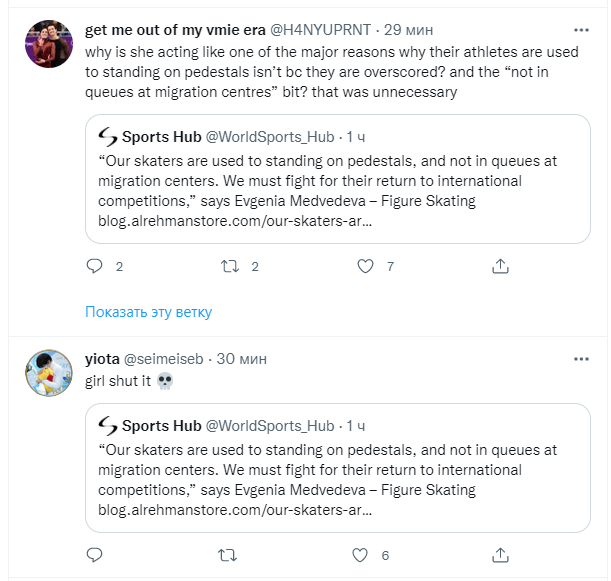Share yiota's tweet
This screenshot has width=611, height=581.
click(x=500, y=554)
